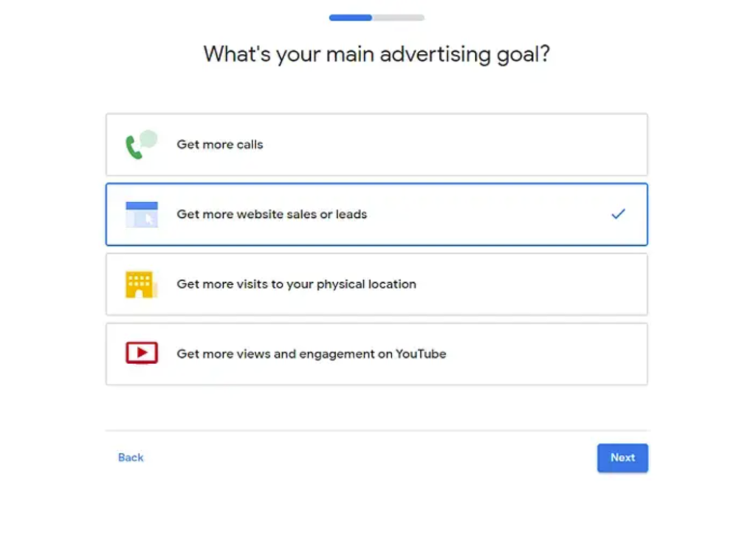756x533 pixels.
Task: Click the blue website window icon
Action: click(x=141, y=214)
